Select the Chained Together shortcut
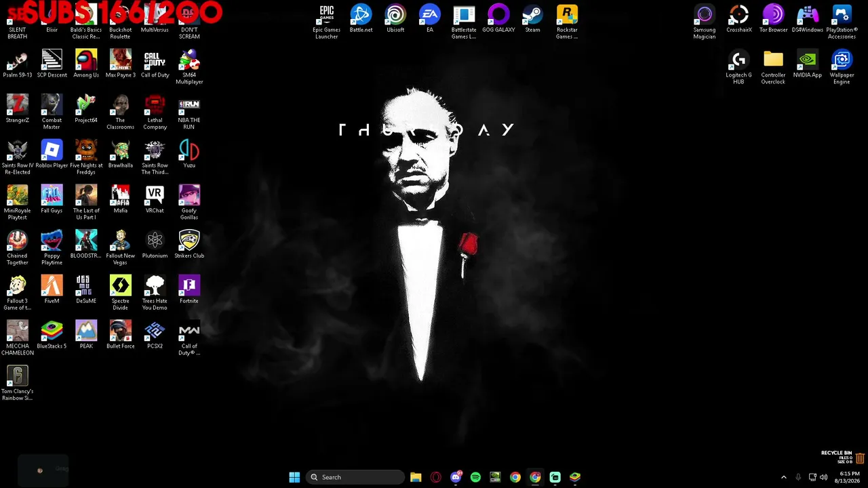868x488 pixels. point(17,247)
